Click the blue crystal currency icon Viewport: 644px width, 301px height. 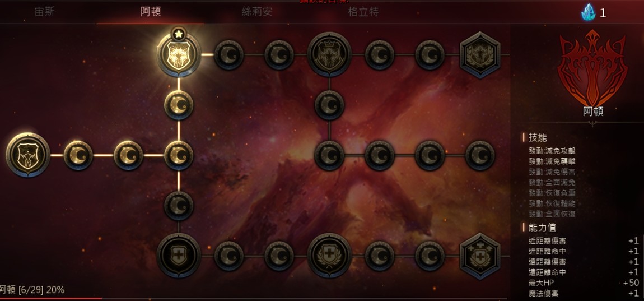point(588,12)
